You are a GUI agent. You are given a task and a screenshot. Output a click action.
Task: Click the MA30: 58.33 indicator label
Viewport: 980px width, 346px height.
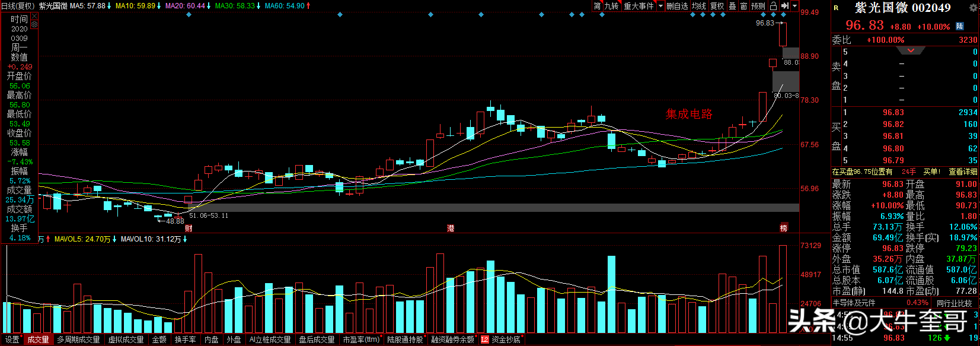click(235, 6)
